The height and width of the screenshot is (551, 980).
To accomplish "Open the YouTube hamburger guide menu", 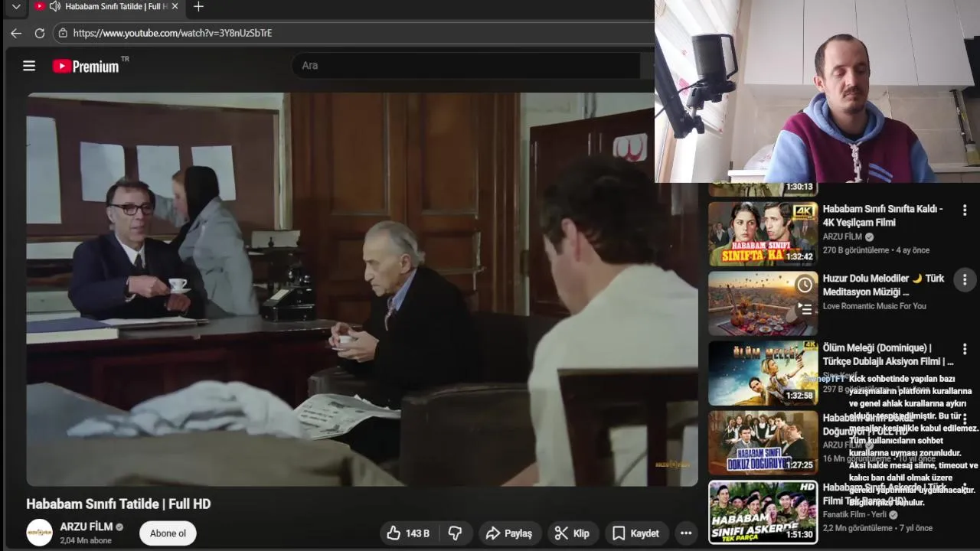I will 29,66.
